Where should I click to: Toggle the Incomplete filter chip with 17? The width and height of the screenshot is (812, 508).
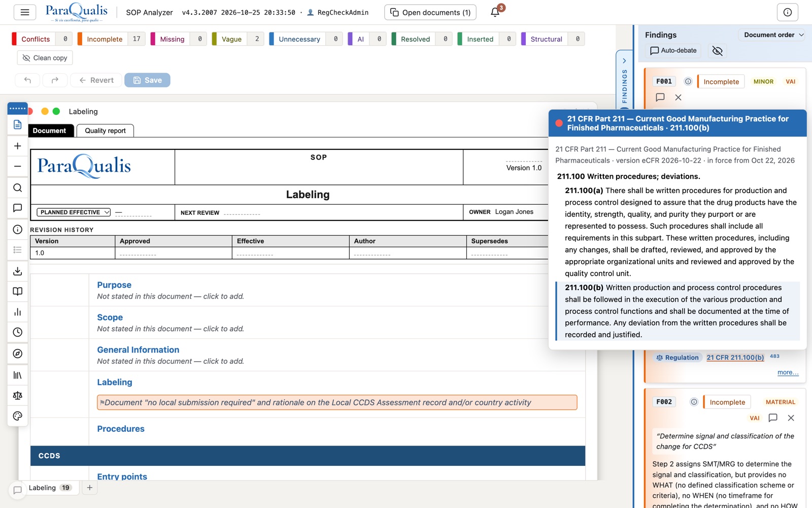pyautogui.click(x=112, y=39)
